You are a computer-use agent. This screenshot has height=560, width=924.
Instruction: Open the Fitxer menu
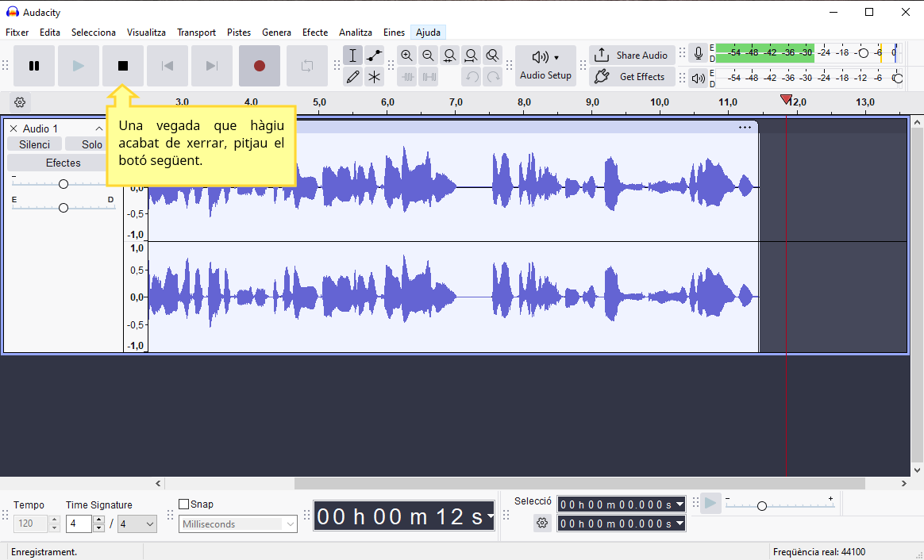pyautogui.click(x=17, y=33)
